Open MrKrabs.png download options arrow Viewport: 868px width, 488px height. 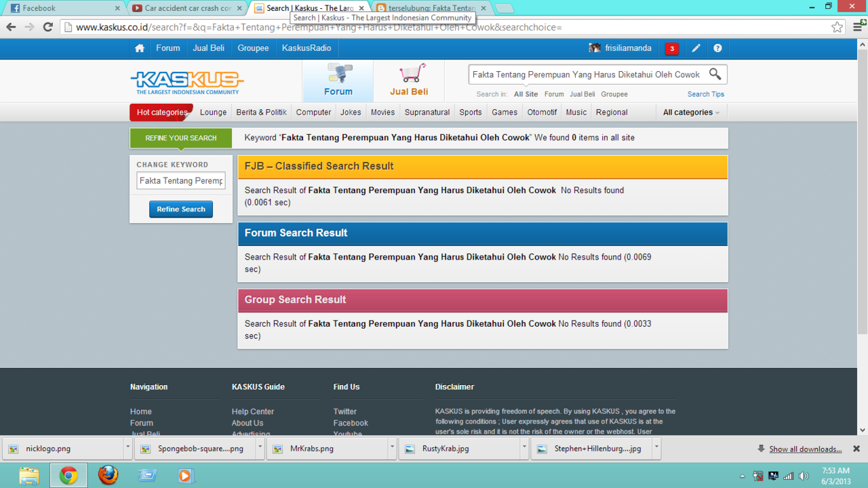392,448
